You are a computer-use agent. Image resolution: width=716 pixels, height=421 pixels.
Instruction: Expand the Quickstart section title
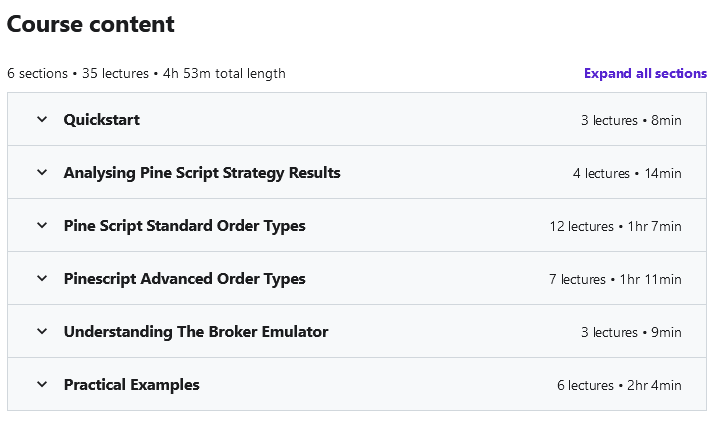click(102, 120)
